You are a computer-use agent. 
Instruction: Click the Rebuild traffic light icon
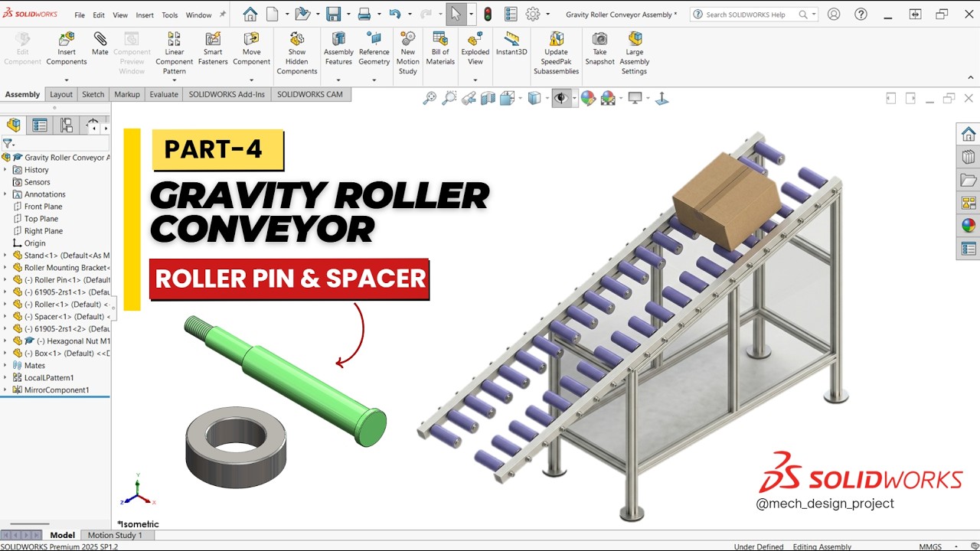(x=488, y=15)
